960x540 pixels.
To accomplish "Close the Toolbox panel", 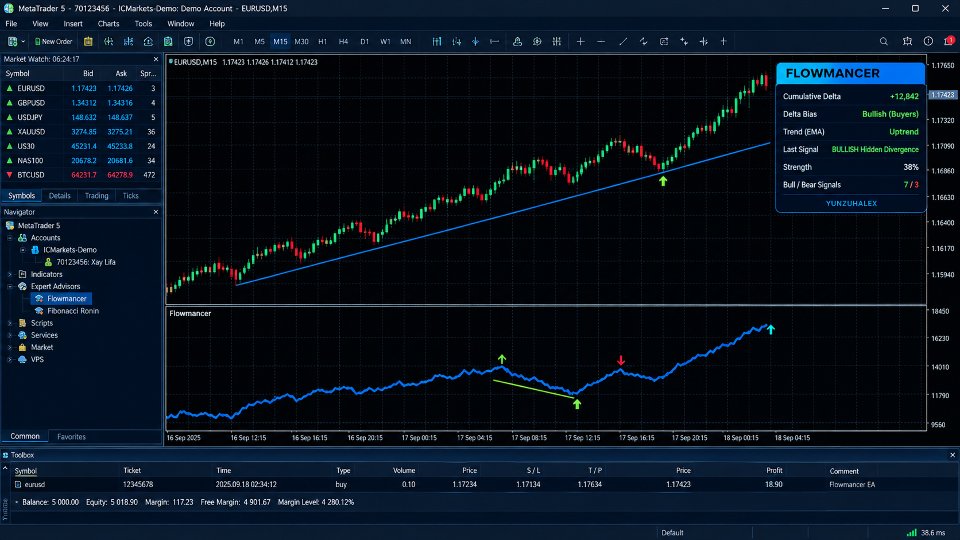I will pyautogui.click(x=952, y=455).
